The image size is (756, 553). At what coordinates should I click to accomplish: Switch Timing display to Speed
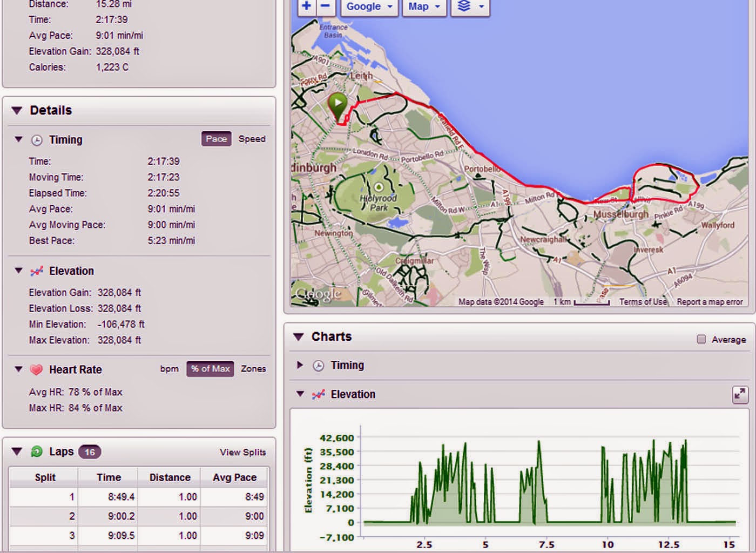(x=252, y=139)
